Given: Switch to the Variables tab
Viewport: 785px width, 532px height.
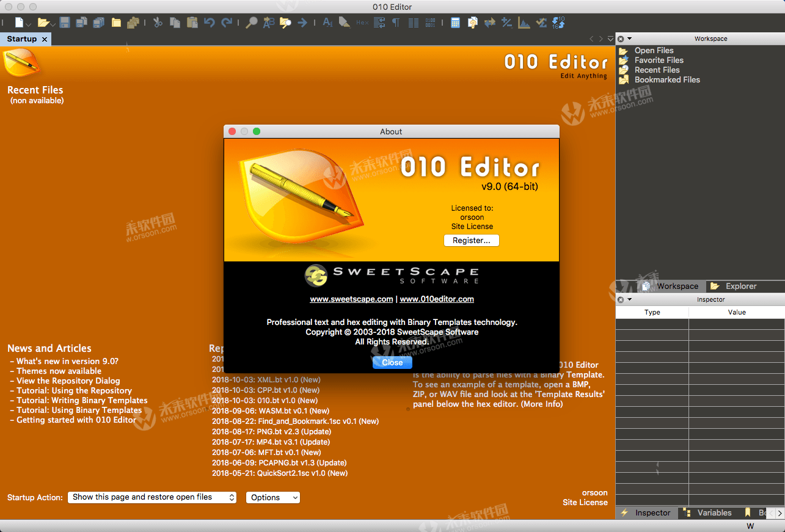Looking at the screenshot, I should click(x=709, y=513).
